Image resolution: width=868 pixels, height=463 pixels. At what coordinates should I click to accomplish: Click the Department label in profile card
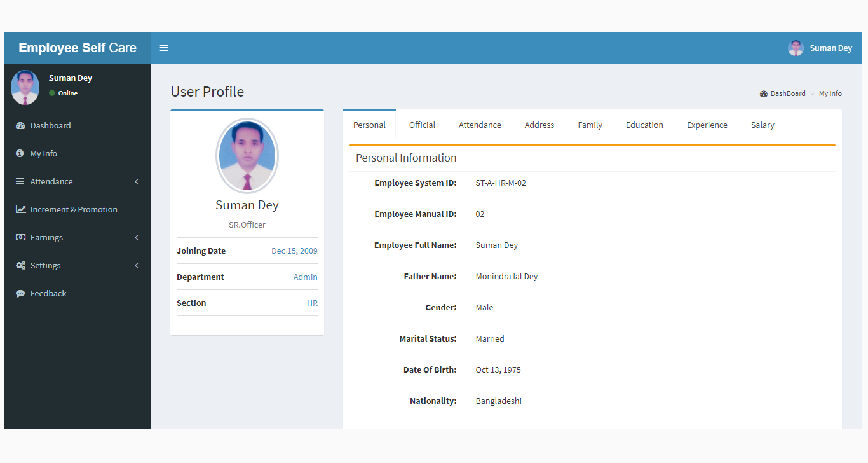[200, 277]
